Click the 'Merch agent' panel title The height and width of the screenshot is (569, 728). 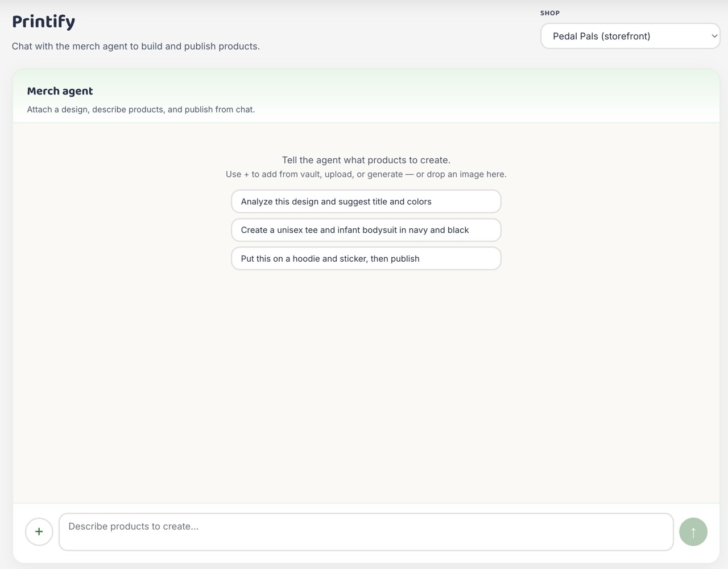[x=60, y=91]
